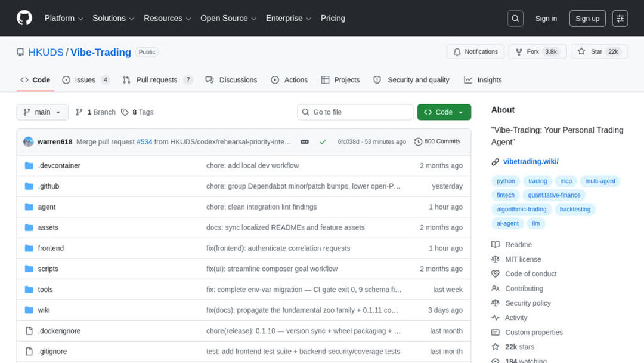Click the link chain icon beside vibetrading.wiki
644x363 pixels.
click(x=496, y=162)
